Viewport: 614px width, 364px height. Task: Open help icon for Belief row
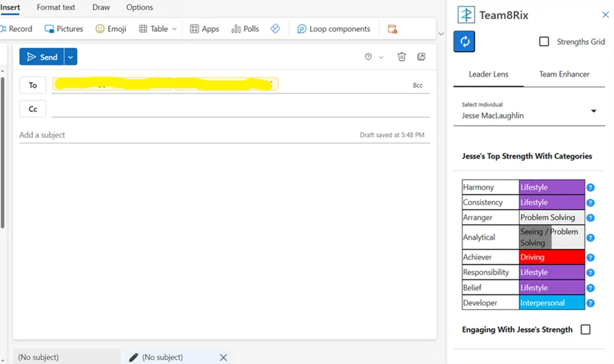click(591, 288)
